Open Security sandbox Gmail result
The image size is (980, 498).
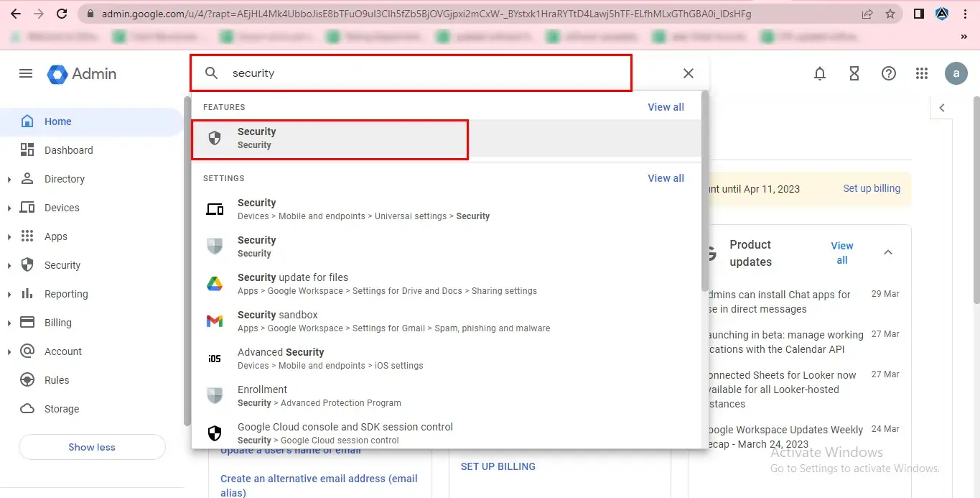pyautogui.click(x=446, y=321)
